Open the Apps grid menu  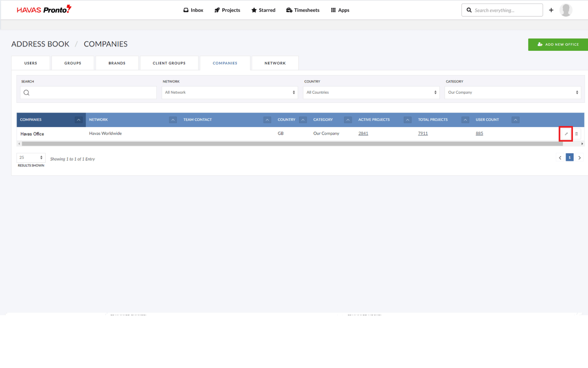340,10
